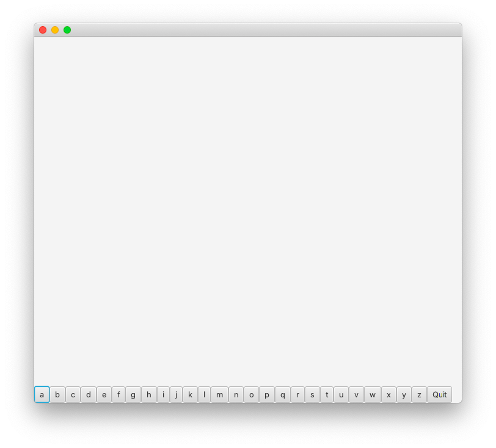
Task: Click the 'k' letter button
Action: pyautogui.click(x=190, y=394)
